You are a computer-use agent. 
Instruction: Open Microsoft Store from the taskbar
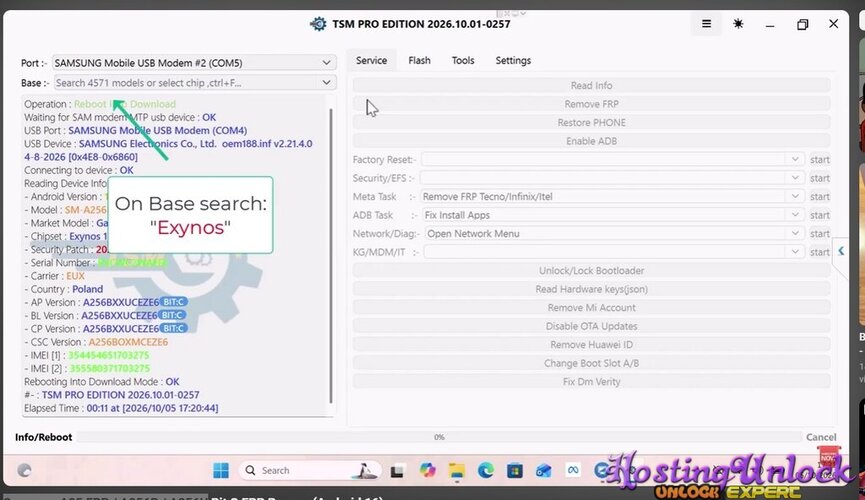coord(515,470)
